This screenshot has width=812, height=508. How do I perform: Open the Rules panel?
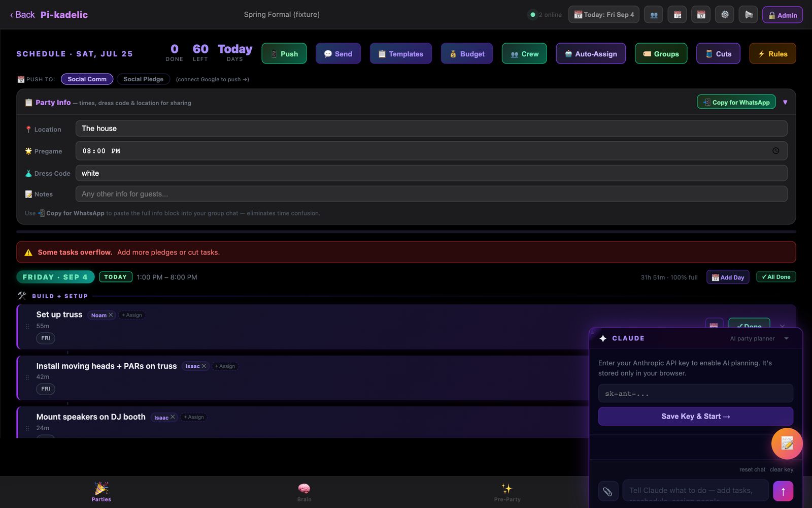point(772,53)
